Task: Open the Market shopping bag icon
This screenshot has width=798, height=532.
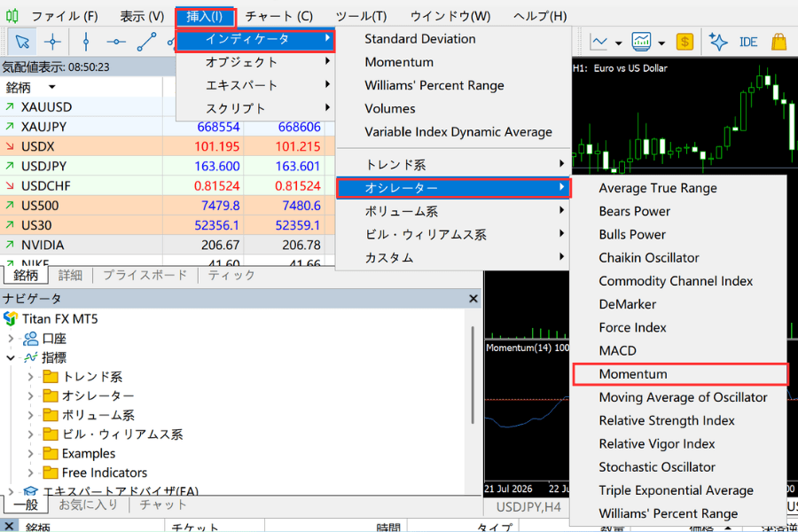Action: pos(778,42)
